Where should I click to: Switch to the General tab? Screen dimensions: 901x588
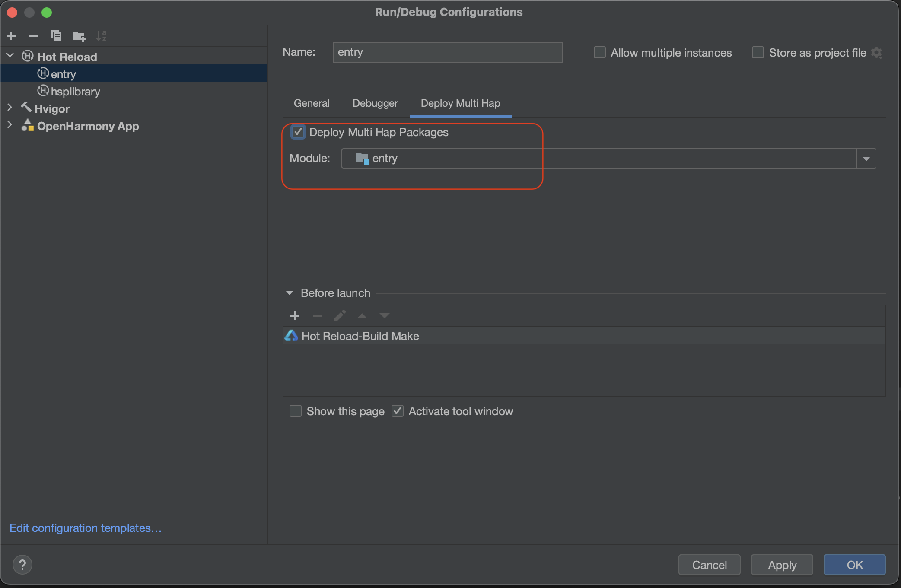[x=312, y=103]
